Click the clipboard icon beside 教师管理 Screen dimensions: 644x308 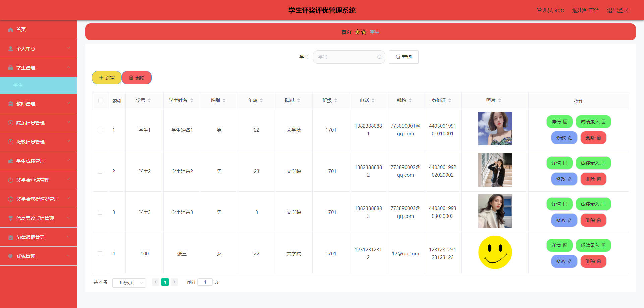coord(11,104)
